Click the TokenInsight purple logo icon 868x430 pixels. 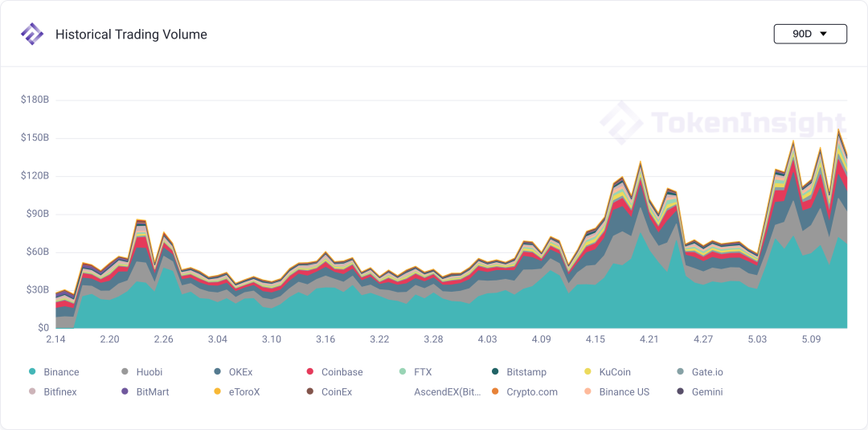pyautogui.click(x=31, y=35)
